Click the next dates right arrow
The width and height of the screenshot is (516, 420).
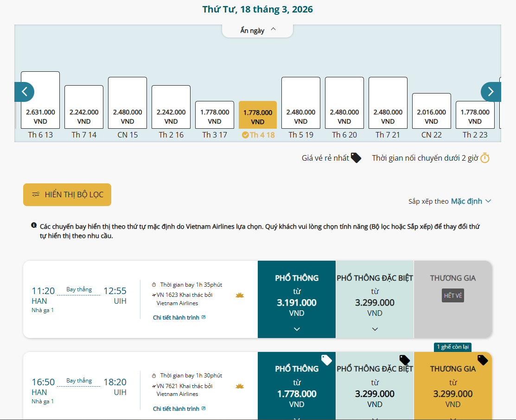coord(491,92)
